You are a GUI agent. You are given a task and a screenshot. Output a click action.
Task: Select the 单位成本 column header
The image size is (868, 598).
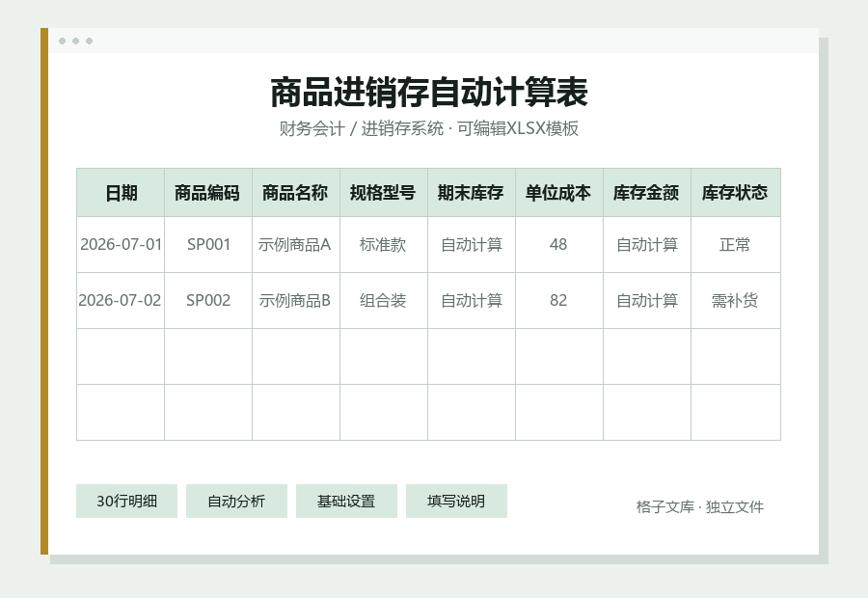[559, 193]
